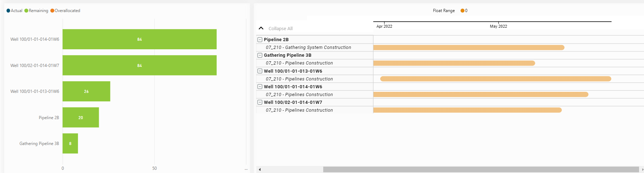
Task: Collapse the Pipeline 2B group
Action: click(260, 40)
